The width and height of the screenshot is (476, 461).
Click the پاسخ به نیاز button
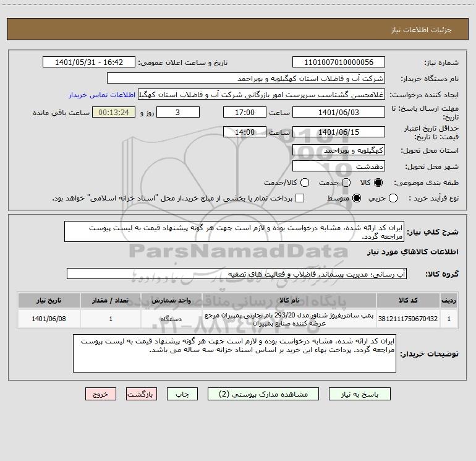click(x=360, y=394)
